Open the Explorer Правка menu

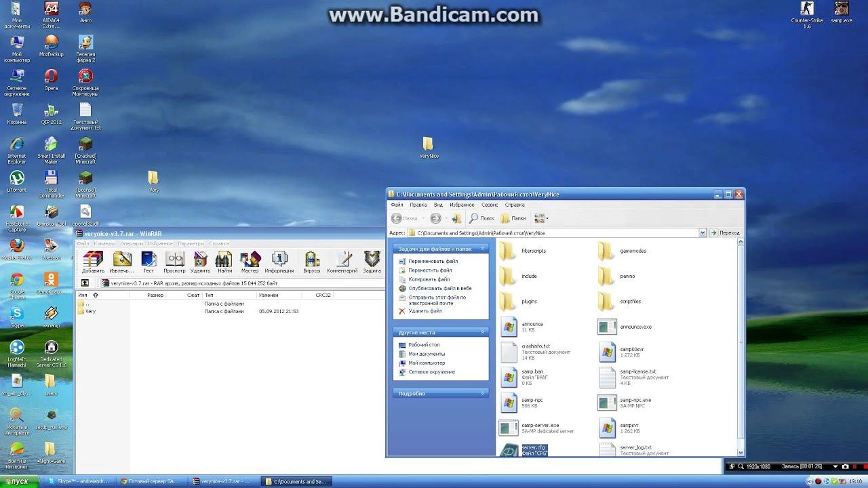click(x=418, y=205)
